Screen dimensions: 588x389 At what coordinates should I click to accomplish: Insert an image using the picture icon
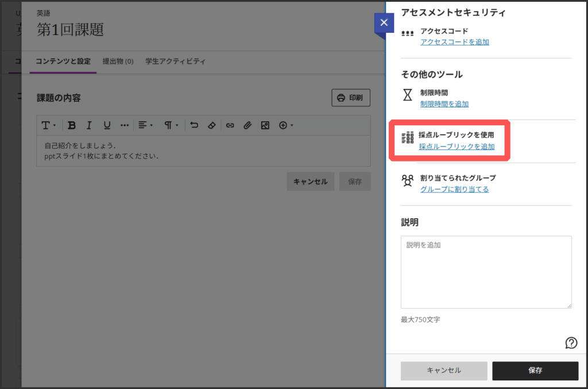tap(265, 125)
